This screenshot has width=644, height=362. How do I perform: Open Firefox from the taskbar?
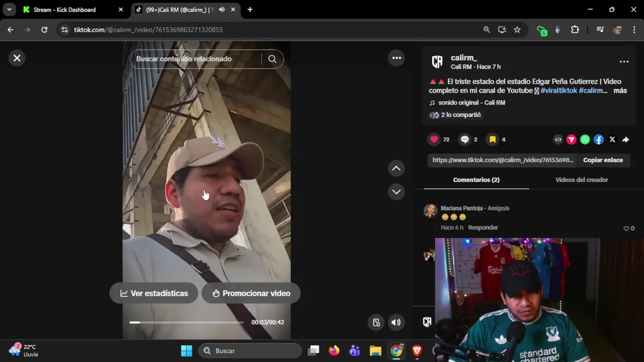click(x=334, y=350)
